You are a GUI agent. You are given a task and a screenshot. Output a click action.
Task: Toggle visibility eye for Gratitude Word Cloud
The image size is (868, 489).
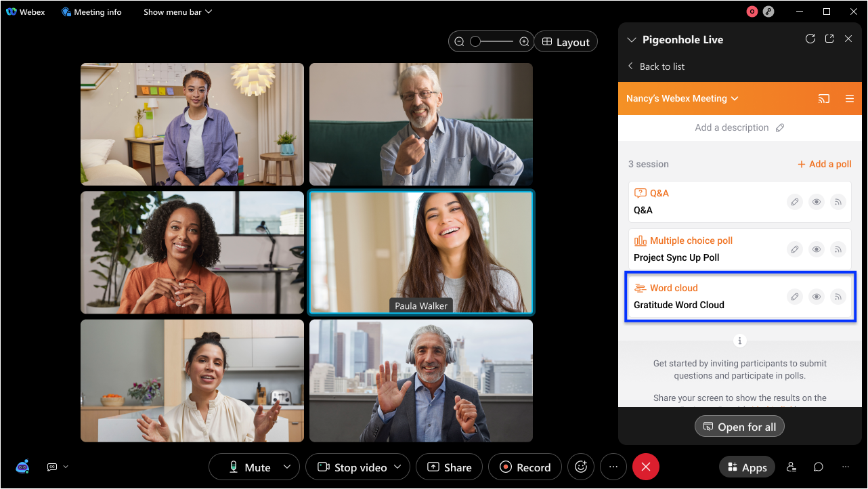[817, 297]
